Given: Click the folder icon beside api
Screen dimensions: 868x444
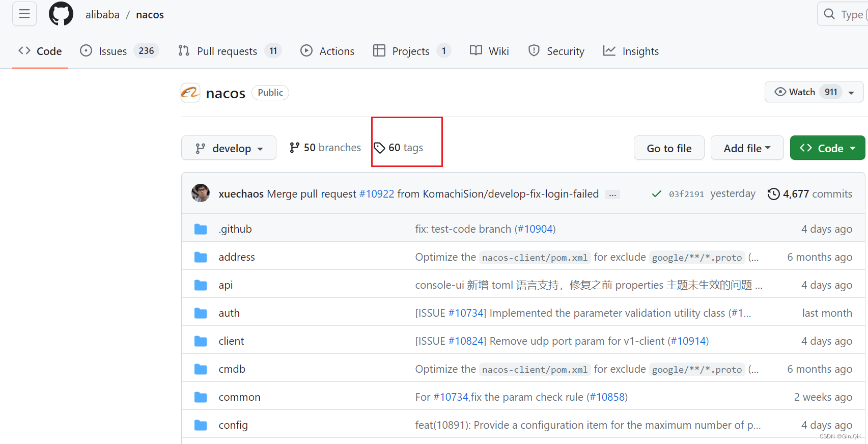Looking at the screenshot, I should pos(201,285).
